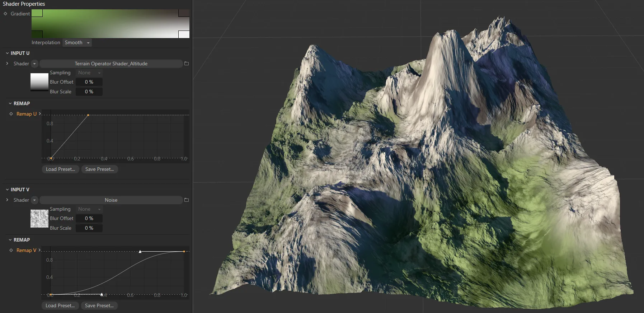Viewport: 644px width, 313px height.
Task: Open the Input U shader arrow menu
Action: [34, 64]
